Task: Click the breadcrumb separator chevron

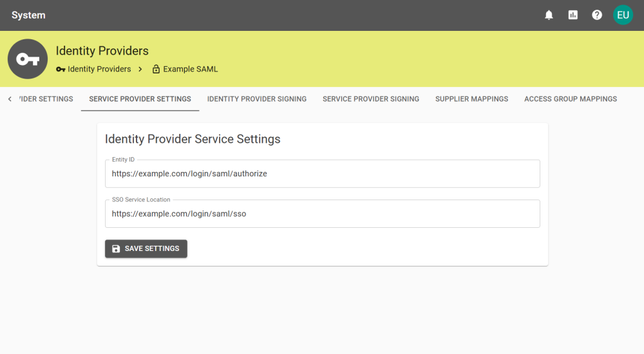Action: [140, 70]
